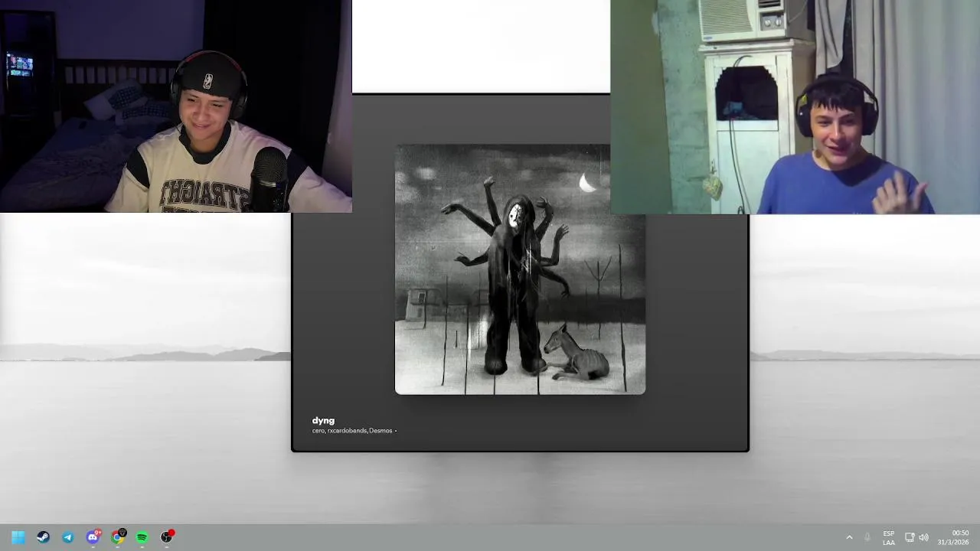Click the song title dyng

[x=323, y=421]
